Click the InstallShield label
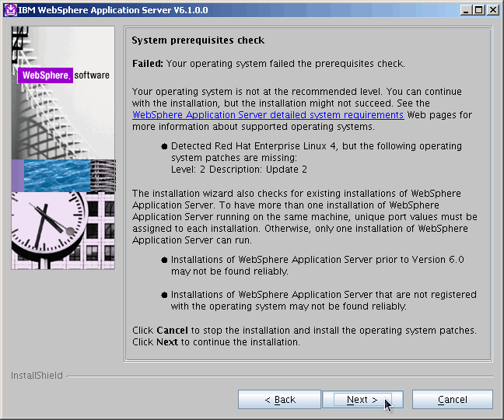Image resolution: width=504 pixels, height=420 pixels. click(37, 376)
